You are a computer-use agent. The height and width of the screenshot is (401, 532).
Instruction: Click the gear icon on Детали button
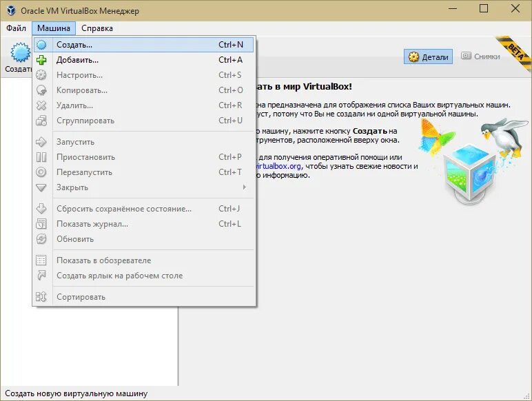[413, 57]
